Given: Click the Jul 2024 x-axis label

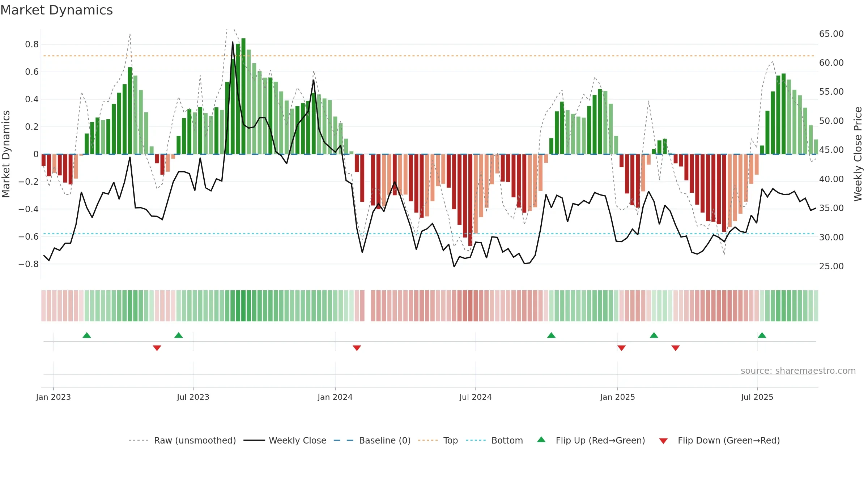Looking at the screenshot, I should coord(476,397).
